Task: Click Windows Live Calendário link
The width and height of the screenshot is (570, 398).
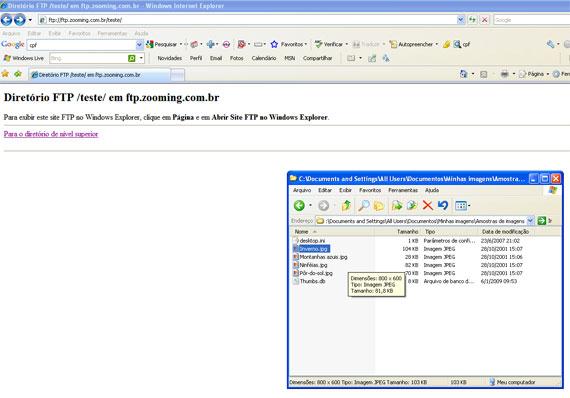Action: click(x=264, y=58)
